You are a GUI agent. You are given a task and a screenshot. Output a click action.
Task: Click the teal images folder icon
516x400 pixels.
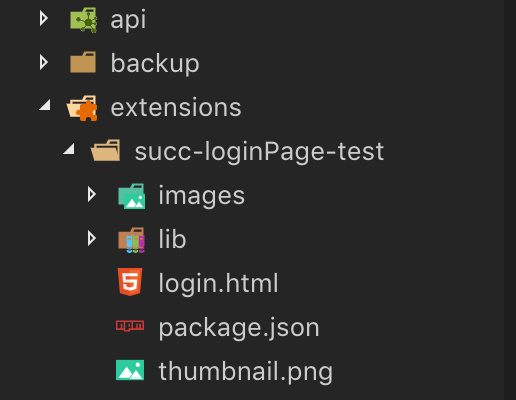point(132,196)
